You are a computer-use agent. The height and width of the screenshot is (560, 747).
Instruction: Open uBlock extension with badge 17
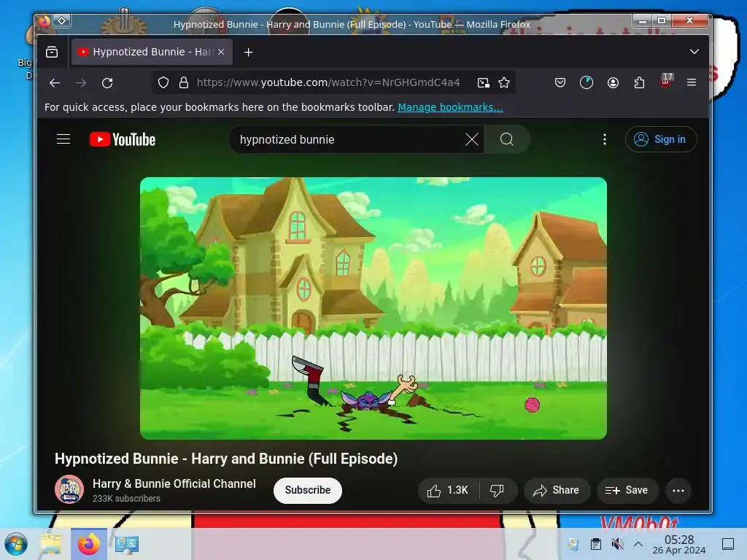[x=666, y=81]
